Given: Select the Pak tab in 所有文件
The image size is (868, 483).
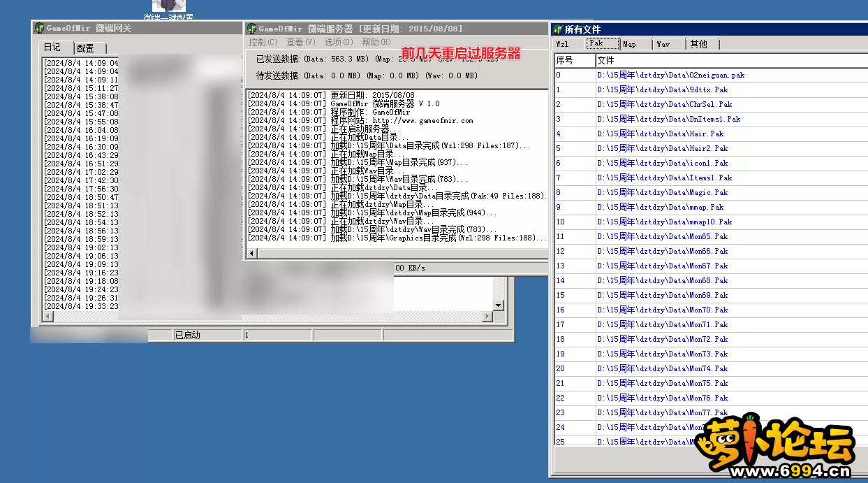Looking at the screenshot, I should pos(601,43).
